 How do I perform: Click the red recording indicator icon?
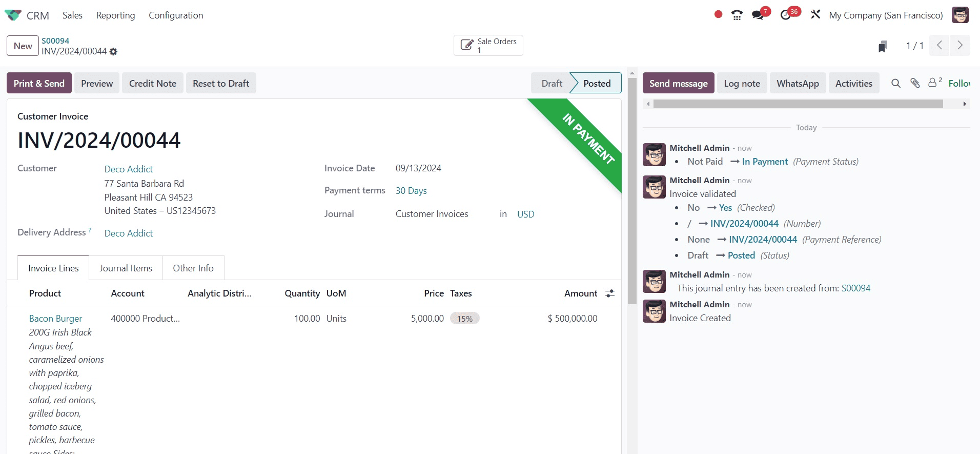(718, 14)
